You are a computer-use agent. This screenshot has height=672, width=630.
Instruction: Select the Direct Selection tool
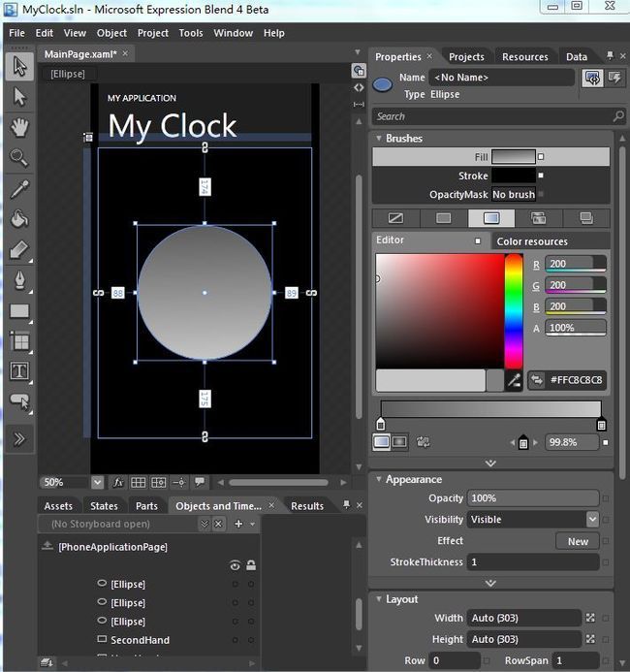click(x=19, y=97)
